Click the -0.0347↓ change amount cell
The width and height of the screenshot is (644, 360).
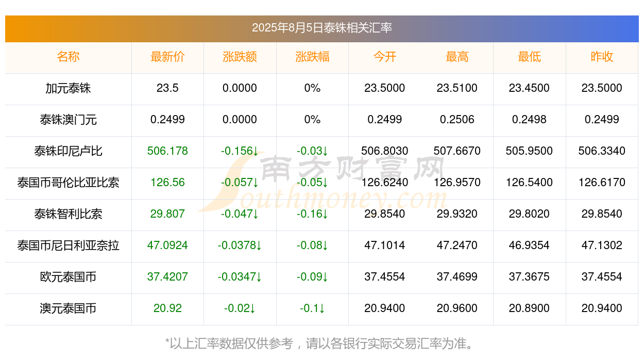[240, 277]
